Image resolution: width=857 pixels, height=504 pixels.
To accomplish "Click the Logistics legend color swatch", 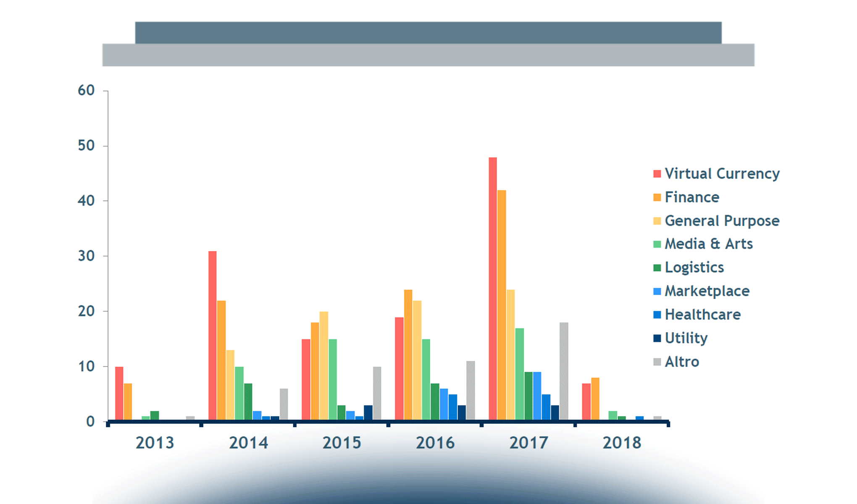I will 657,268.
